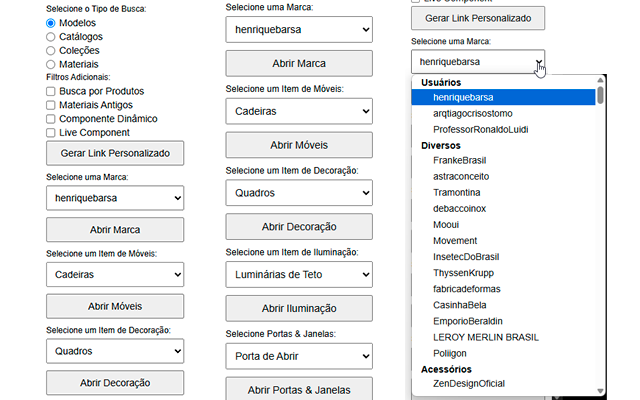Screen dimensions: 640x400
Task: Tick the Materiais Antigos filter
Action: (51, 105)
